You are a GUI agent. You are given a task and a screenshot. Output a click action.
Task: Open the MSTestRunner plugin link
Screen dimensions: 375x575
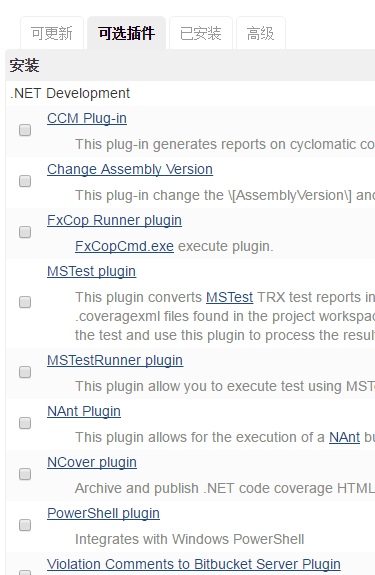pos(115,360)
